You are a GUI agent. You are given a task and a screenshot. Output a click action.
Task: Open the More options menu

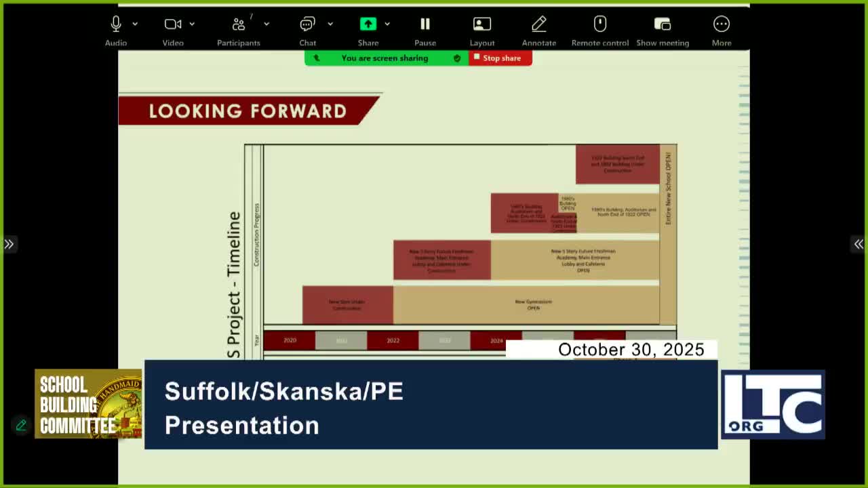pyautogui.click(x=722, y=24)
